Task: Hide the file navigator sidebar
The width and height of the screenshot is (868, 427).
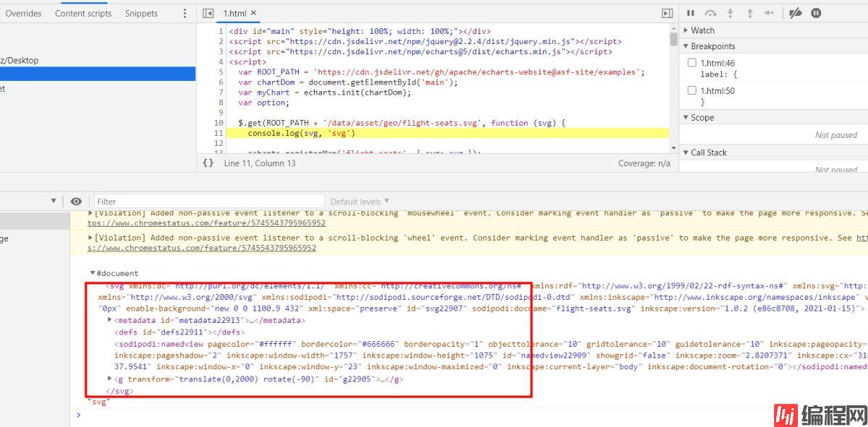Action: 208,13
